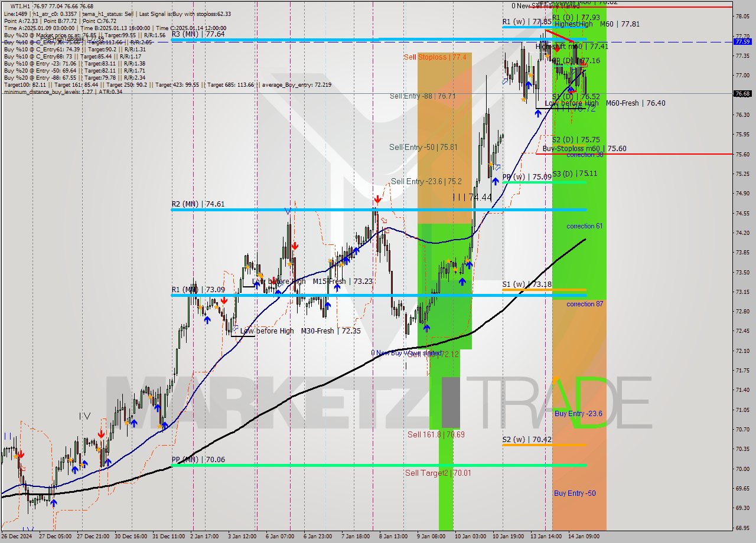The height and width of the screenshot is (543, 756).
Task: Click the Sell Stoploss | 77.4 label
Action: [435, 57]
